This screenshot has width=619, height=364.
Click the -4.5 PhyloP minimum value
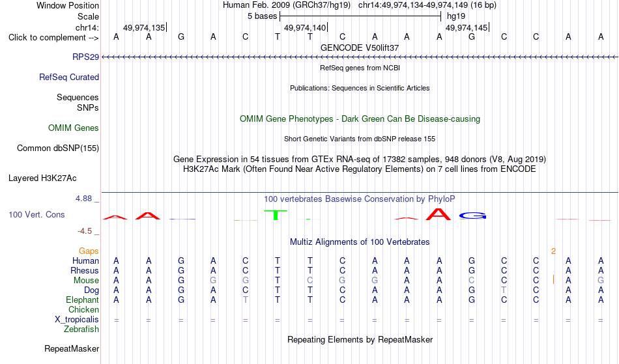tap(85, 231)
